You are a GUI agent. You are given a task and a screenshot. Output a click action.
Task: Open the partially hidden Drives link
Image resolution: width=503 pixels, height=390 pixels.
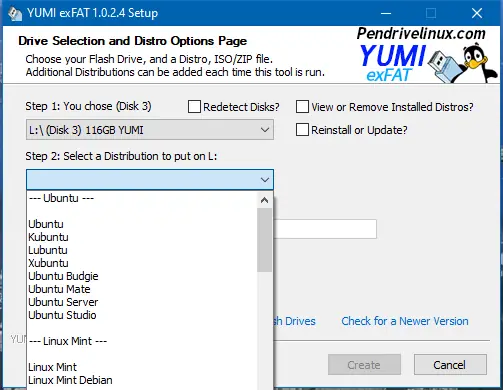294,321
